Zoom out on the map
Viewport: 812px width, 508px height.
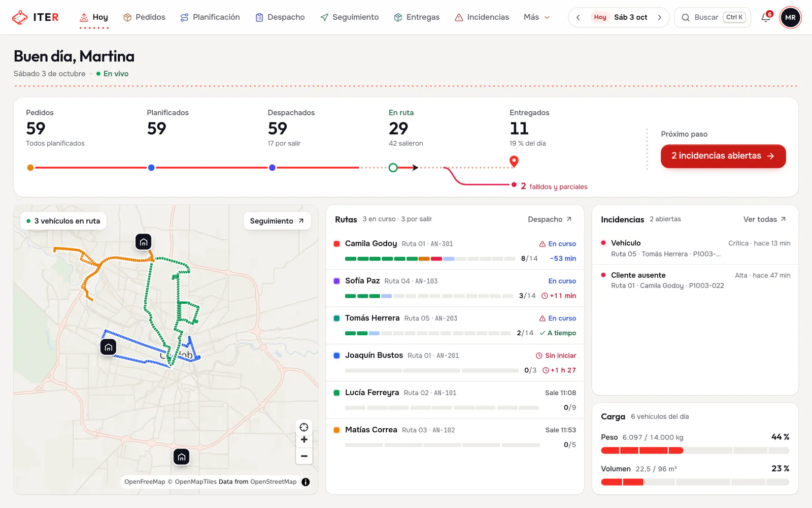click(304, 456)
